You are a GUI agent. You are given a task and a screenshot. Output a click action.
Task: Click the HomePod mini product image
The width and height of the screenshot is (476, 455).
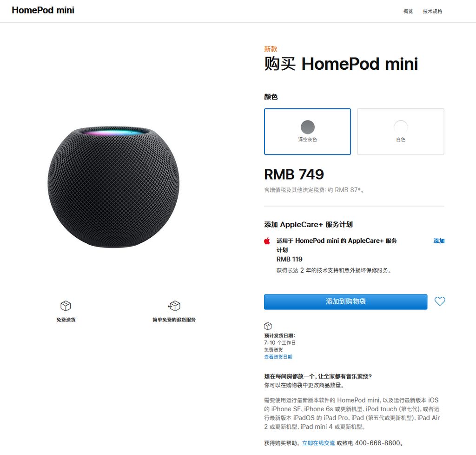[x=113, y=187]
